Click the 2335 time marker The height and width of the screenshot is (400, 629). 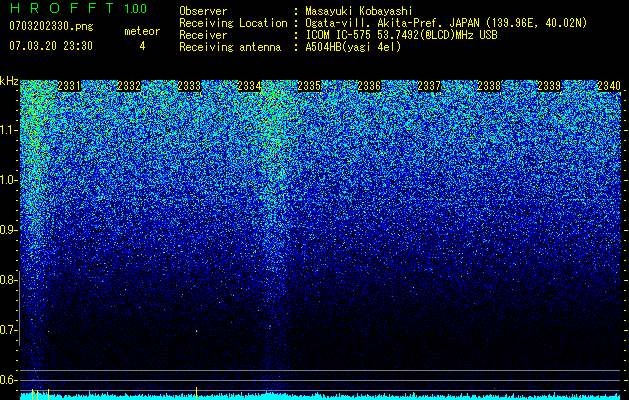coord(309,86)
